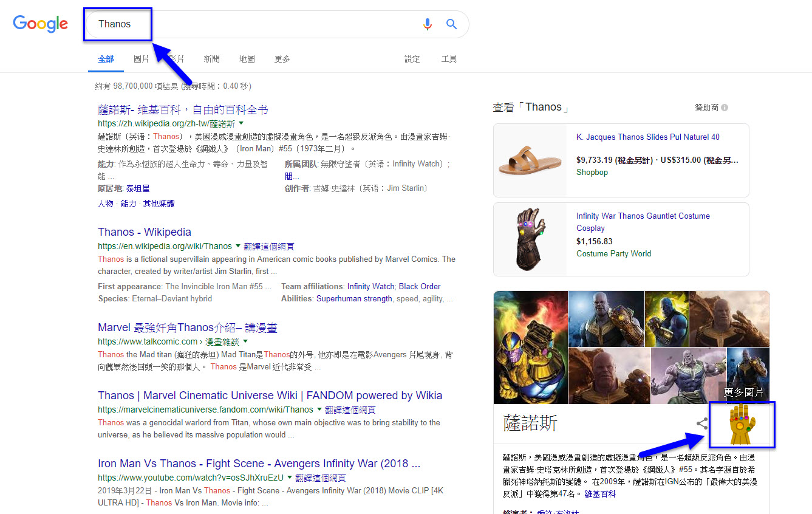Expand dropdown arrow beside marvelcinematicuniverse.fandom.com URL
Viewport: 812px width, 514px height.
click(319, 409)
